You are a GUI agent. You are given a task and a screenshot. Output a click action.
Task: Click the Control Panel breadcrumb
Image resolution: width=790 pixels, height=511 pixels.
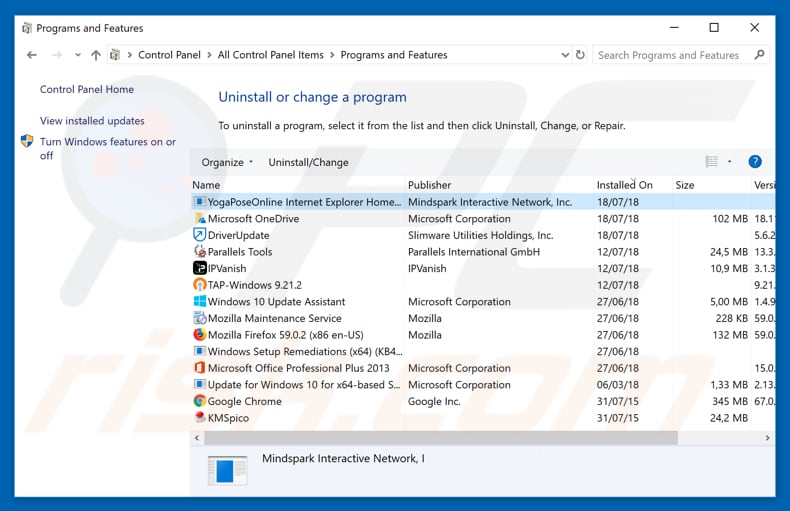[169, 55]
